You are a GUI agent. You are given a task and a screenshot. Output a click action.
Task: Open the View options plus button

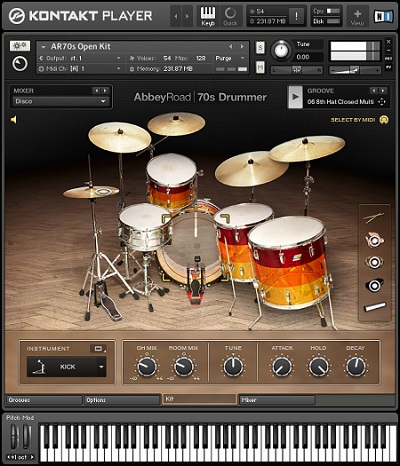358,17
